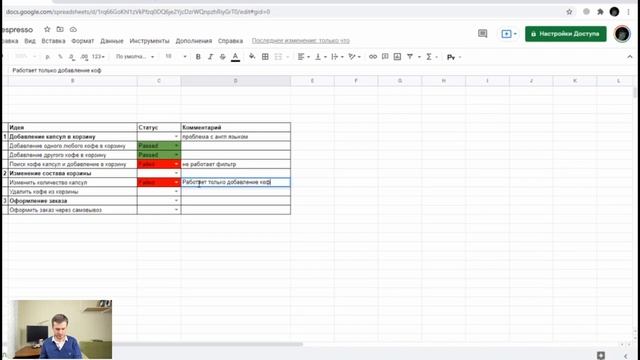Open Failed status dropdown for 'Изменить количество капсул'
The height and width of the screenshot is (360, 640).
tap(176, 182)
